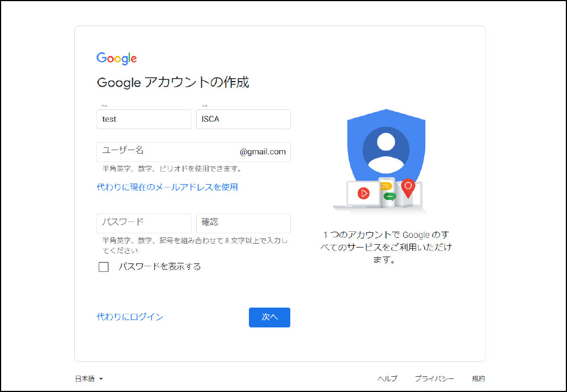This screenshot has height=392, width=567.
Task: Open 代わりに現在のメールアドレスを使用 link
Action: pyautogui.click(x=167, y=187)
